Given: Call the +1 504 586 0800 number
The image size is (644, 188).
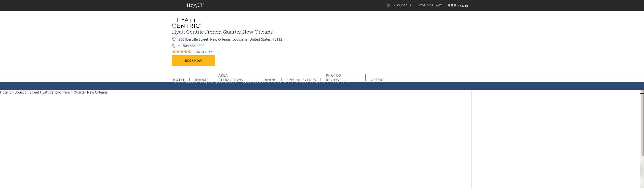Looking at the screenshot, I should coord(191,46).
